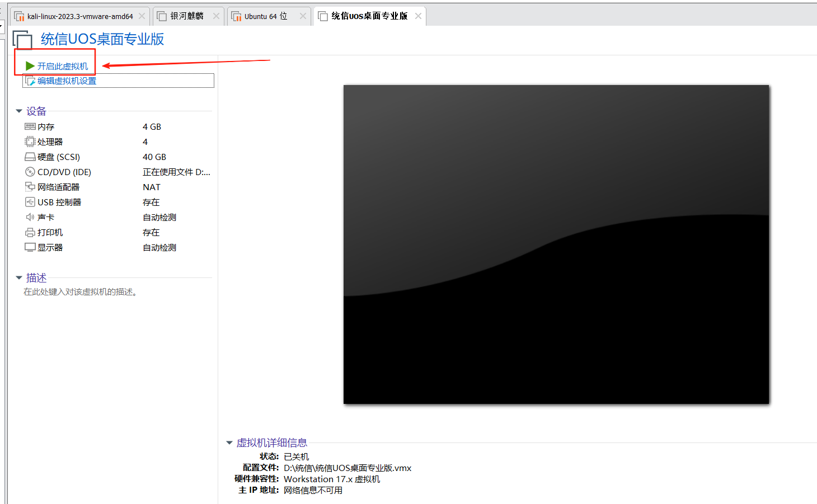Click the processor (处理器) chip icon
Image resolution: width=817 pixels, height=504 pixels.
30,142
